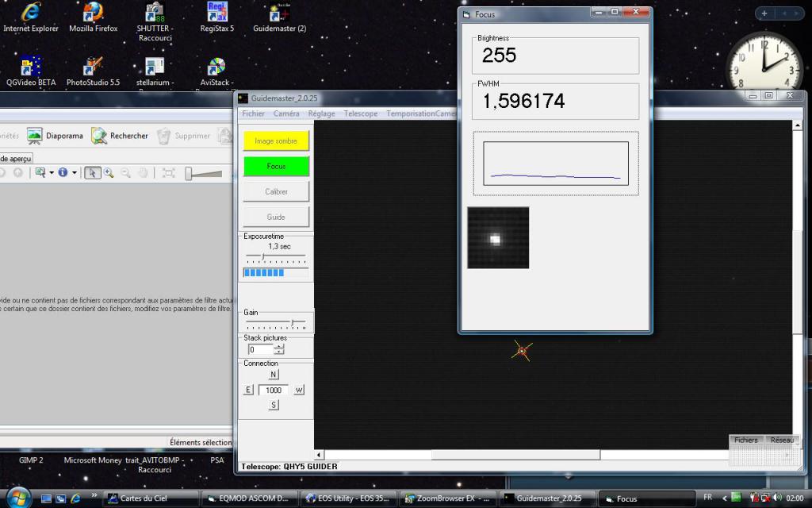Click the Calibrer button
812x508 pixels.
[x=276, y=191]
